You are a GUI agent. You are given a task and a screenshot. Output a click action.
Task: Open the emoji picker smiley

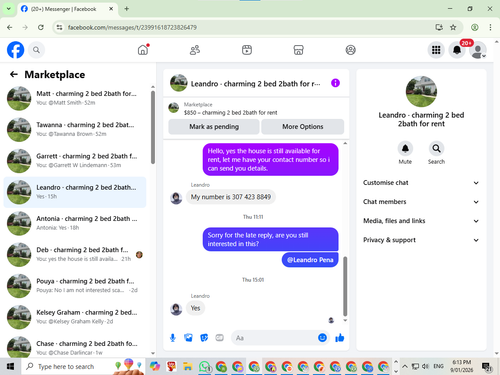(322, 338)
